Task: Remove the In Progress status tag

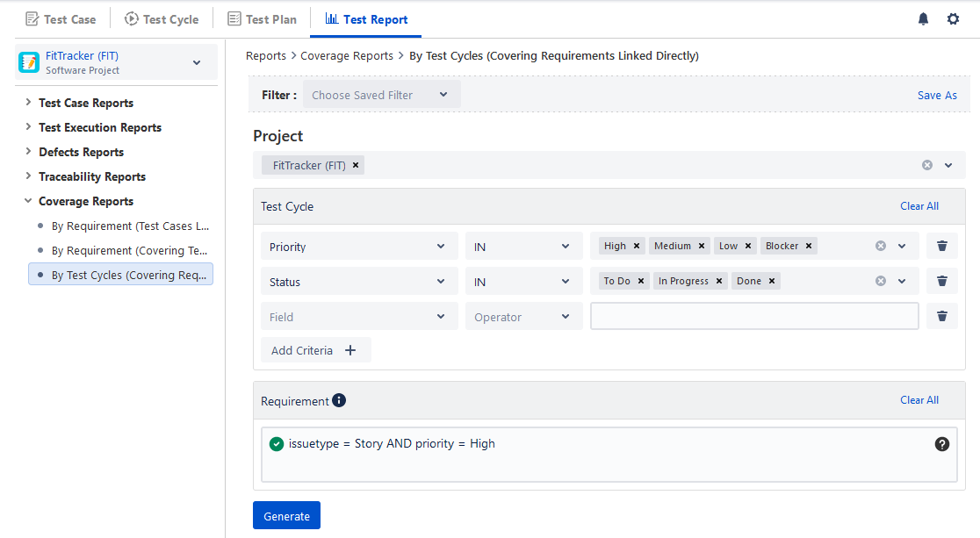Action: (718, 281)
